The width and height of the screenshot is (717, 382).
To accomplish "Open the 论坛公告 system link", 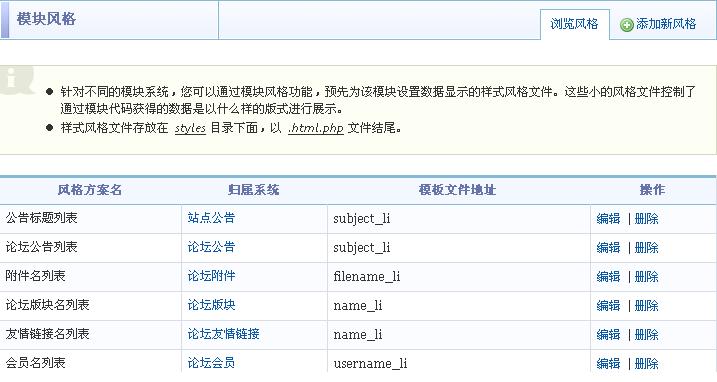I will [x=211, y=247].
